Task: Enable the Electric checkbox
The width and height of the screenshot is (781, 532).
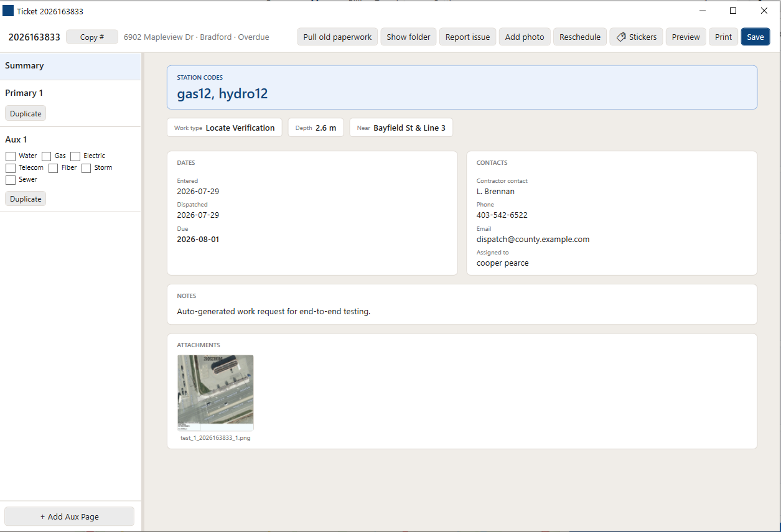Action: pos(75,156)
